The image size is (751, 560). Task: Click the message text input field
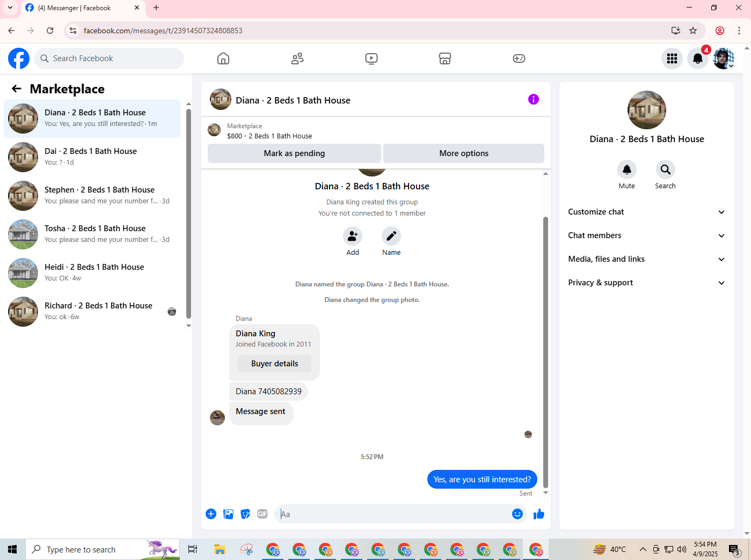[x=393, y=514]
